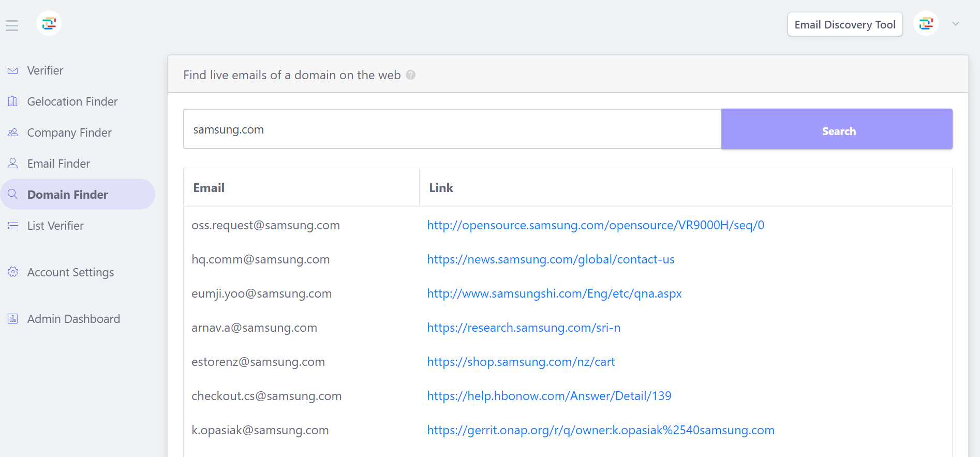Screen dimensions: 980x457
Task: Select List Verifier in sidebar
Action: pos(55,226)
